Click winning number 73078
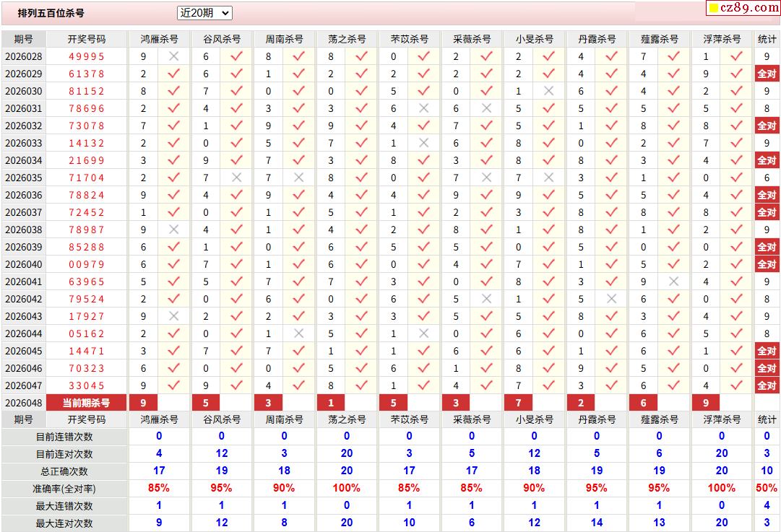Screen dimensions: 781x532 point(87,126)
